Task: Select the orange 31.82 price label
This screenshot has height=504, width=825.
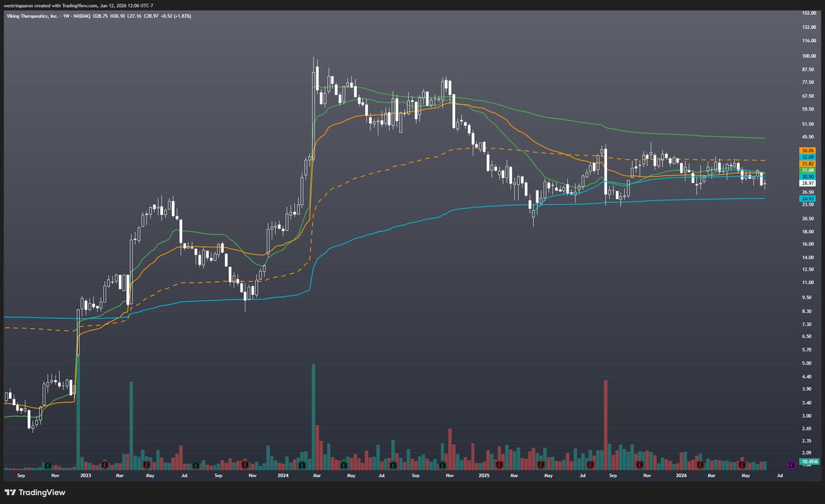Action: pyautogui.click(x=808, y=164)
